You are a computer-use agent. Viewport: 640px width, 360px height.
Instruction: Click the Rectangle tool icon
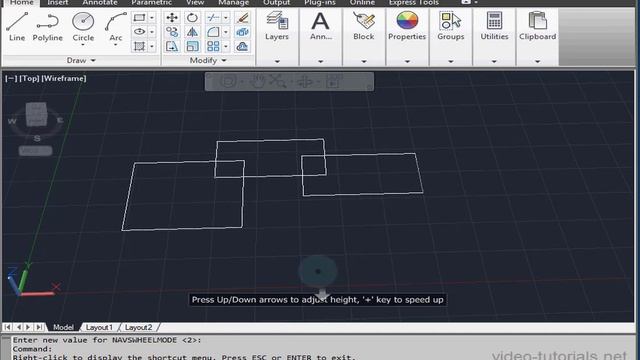139,18
